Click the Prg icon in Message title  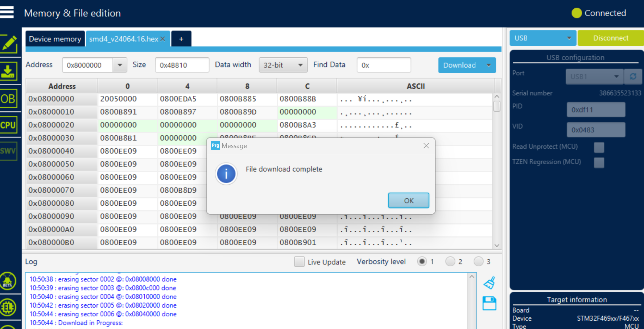point(215,145)
